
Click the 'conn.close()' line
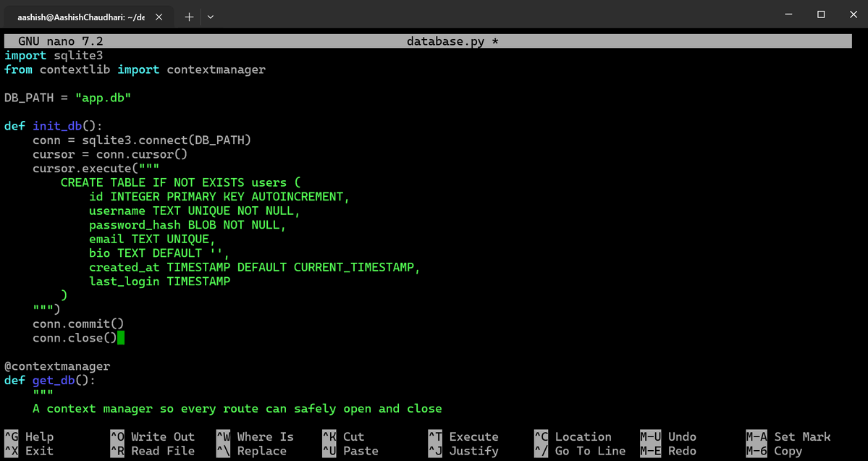(75, 338)
